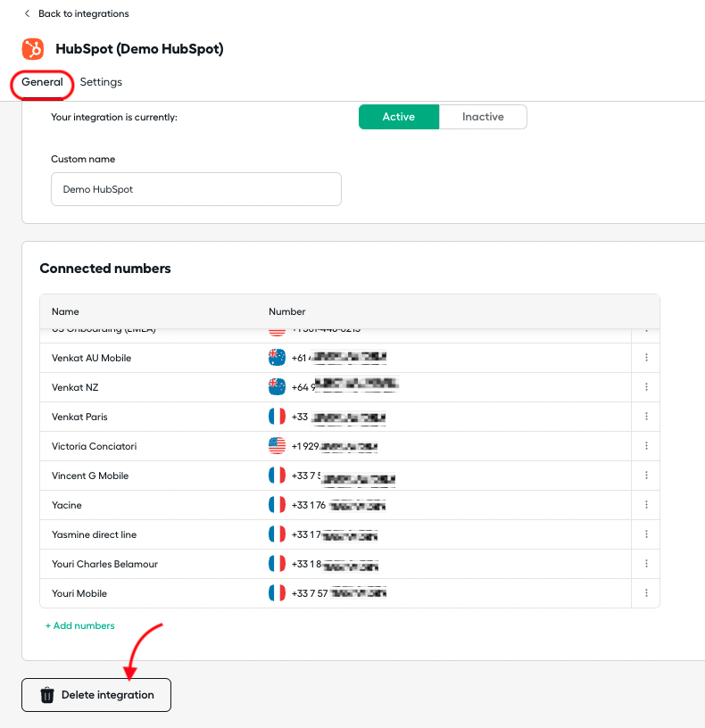Select the Vincent G Mobile name

pyautogui.click(x=90, y=476)
